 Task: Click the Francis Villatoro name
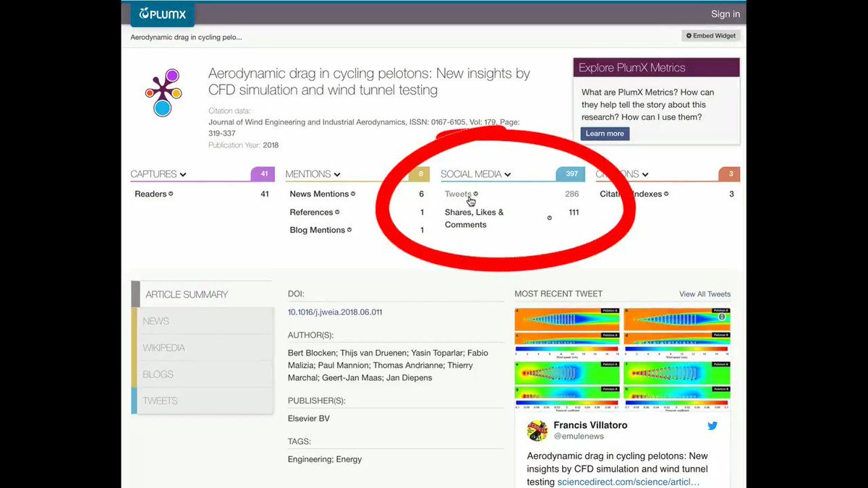pos(590,425)
